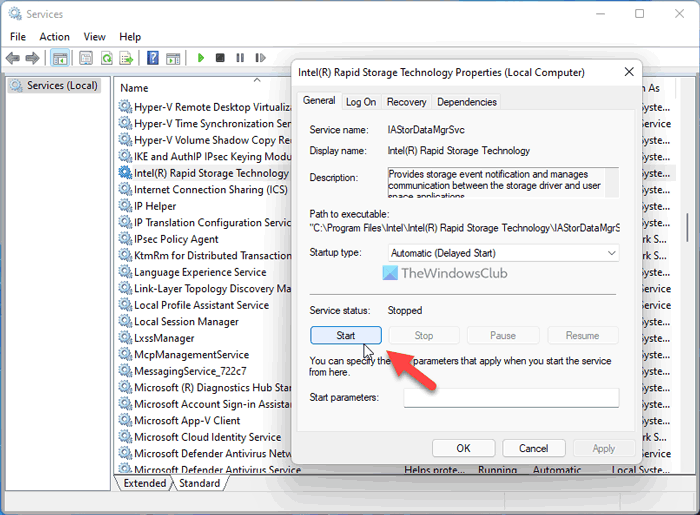700x515 pixels.
Task: Select the General tab
Action: [319, 101]
